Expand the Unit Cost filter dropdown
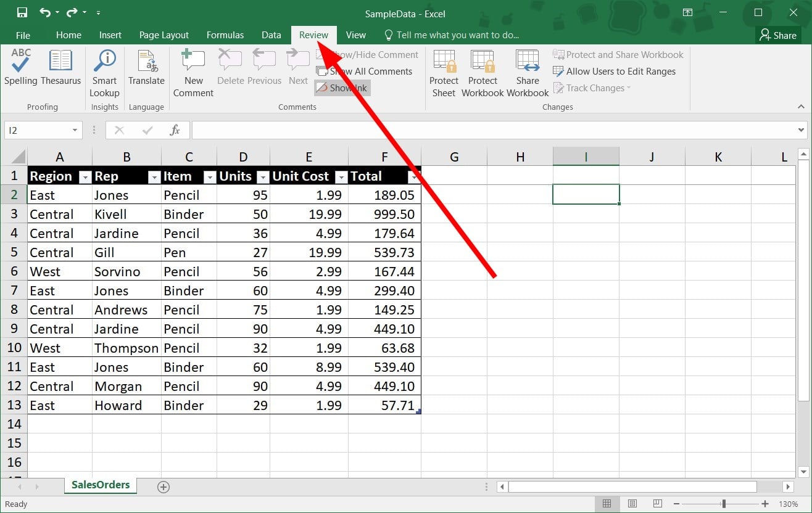Screen dimensions: 812x513 [x=341, y=177]
